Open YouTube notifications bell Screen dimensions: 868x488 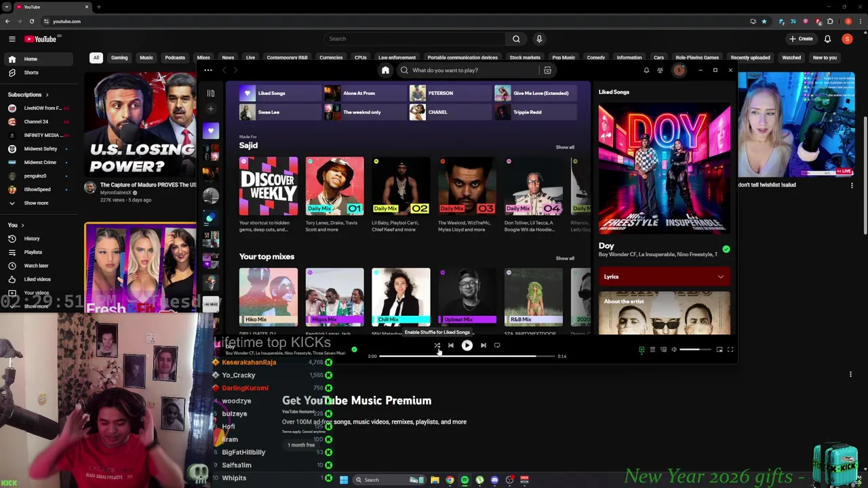point(827,39)
